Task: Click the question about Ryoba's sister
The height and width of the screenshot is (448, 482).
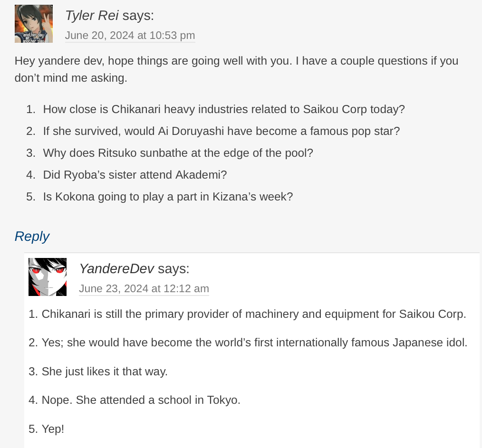Action: click(135, 175)
